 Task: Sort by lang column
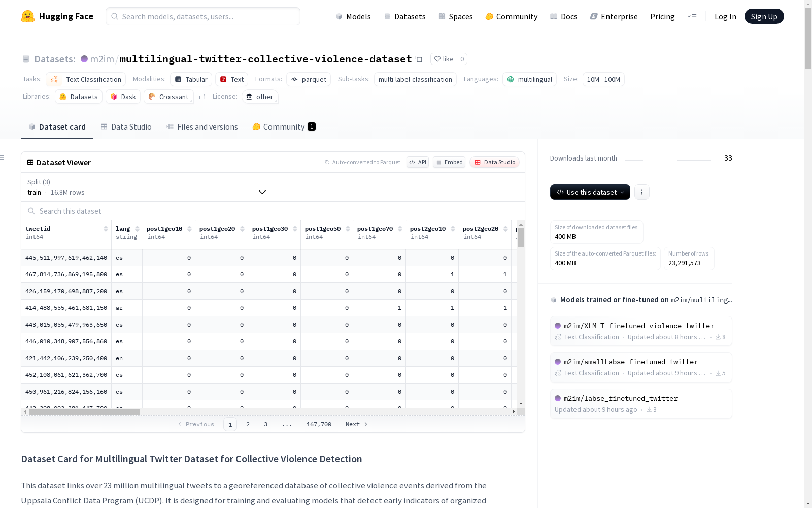[x=137, y=229]
